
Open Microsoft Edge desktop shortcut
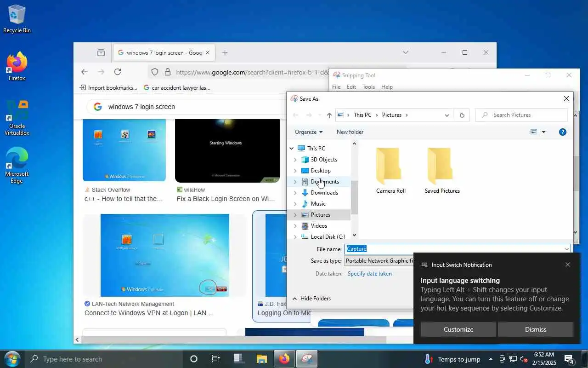coord(17,166)
